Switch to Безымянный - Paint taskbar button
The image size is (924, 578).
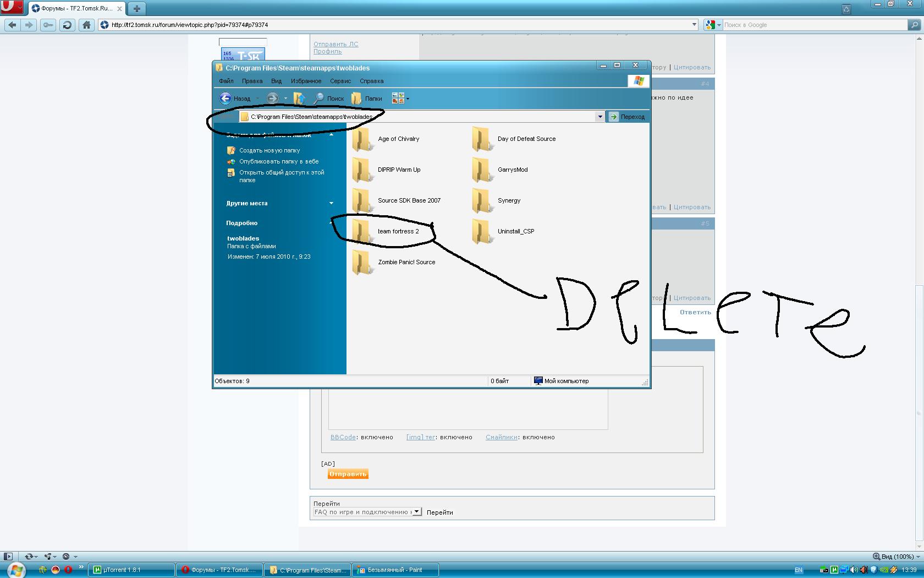pyautogui.click(x=395, y=570)
